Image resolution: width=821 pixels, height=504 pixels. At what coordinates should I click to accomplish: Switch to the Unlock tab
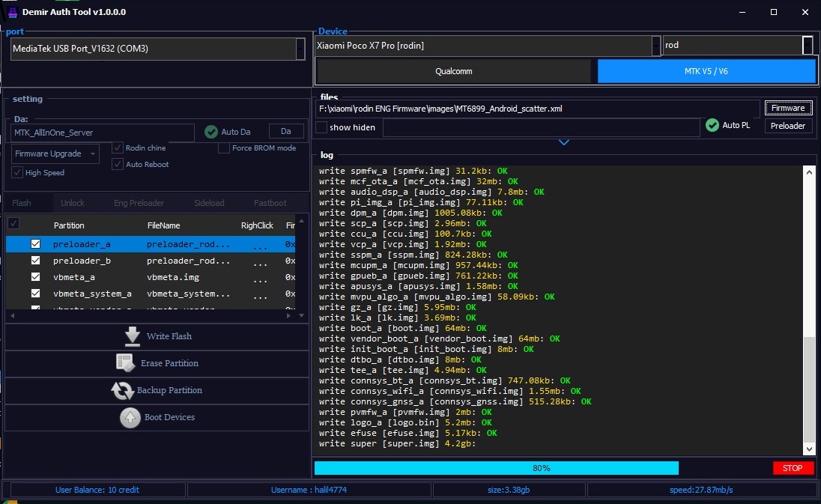tap(72, 203)
